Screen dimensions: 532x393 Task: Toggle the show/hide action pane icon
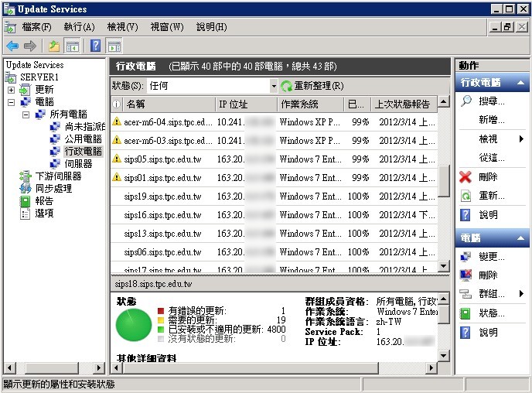tap(114, 46)
